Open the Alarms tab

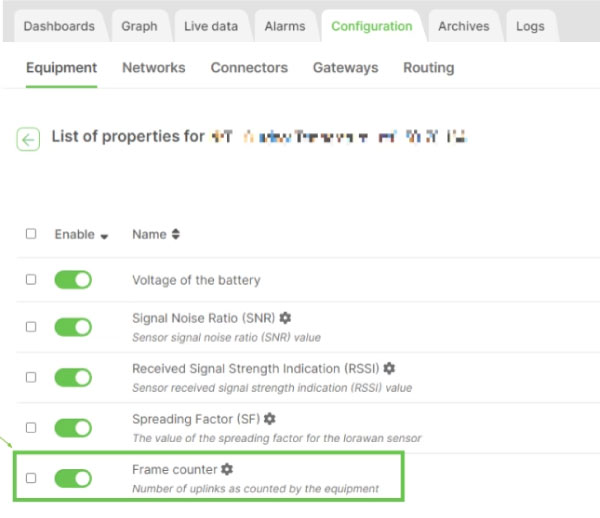coord(285,26)
